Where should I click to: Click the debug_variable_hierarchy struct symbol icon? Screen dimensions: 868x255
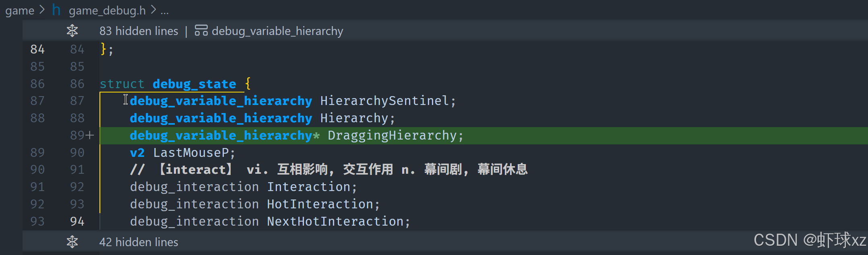(201, 31)
